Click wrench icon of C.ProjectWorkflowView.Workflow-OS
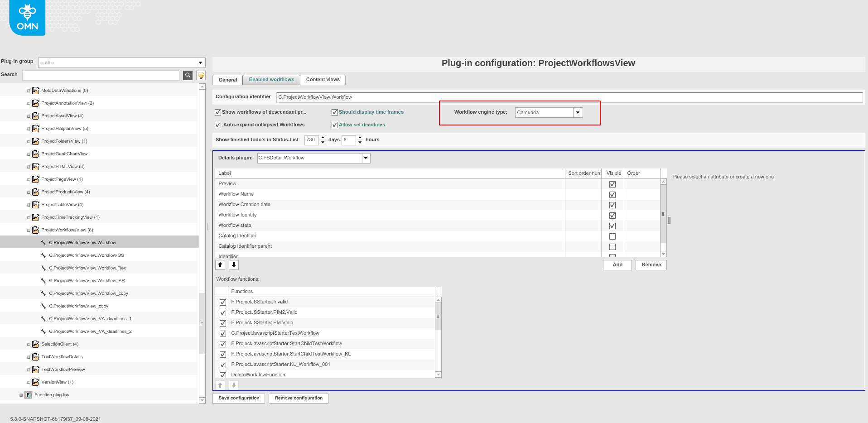The width and height of the screenshot is (868, 423). [x=43, y=255]
